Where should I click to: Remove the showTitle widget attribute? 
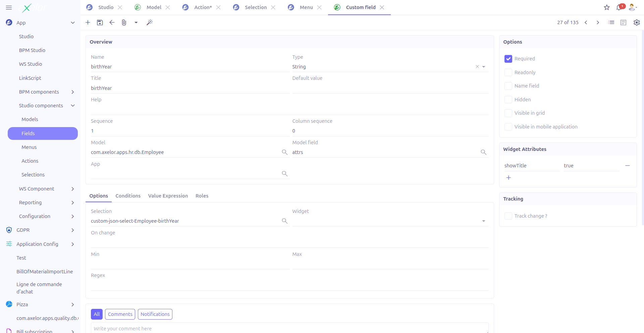coord(628,166)
